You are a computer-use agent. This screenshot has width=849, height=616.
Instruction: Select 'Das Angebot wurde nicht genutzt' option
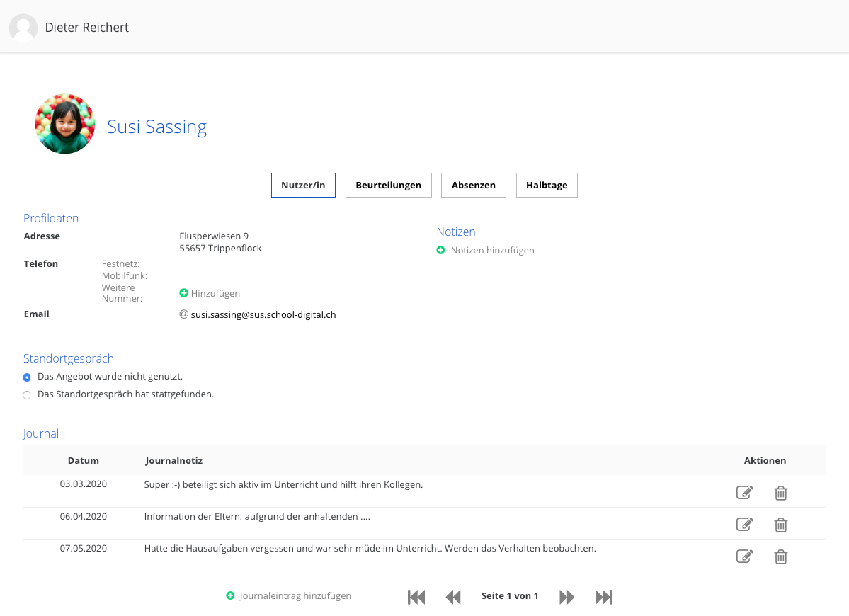(x=27, y=377)
